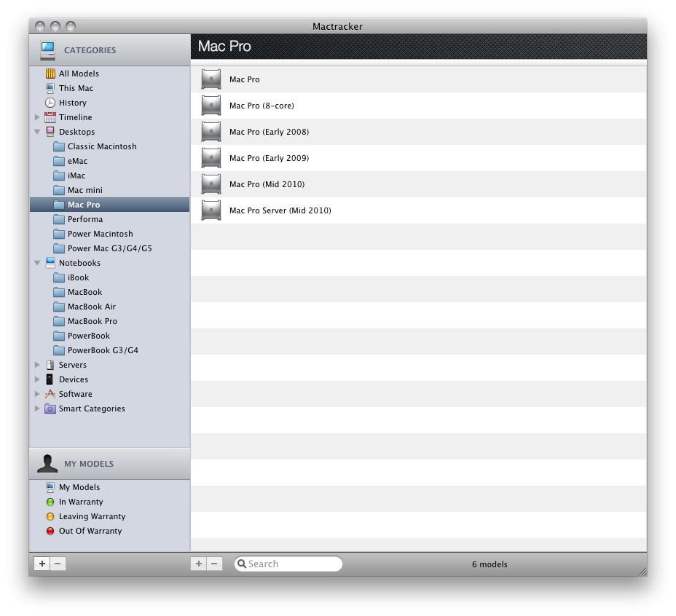The width and height of the screenshot is (676, 616).
Task: Add a model with the list plus button
Action: pos(199,564)
